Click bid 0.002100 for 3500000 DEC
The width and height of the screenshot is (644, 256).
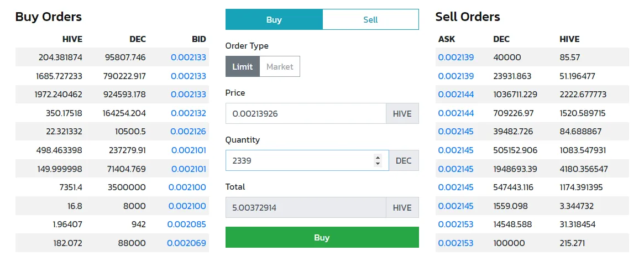point(186,187)
